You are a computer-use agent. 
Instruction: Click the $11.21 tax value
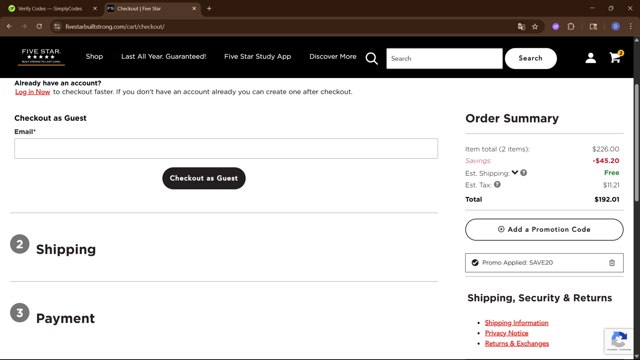611,185
